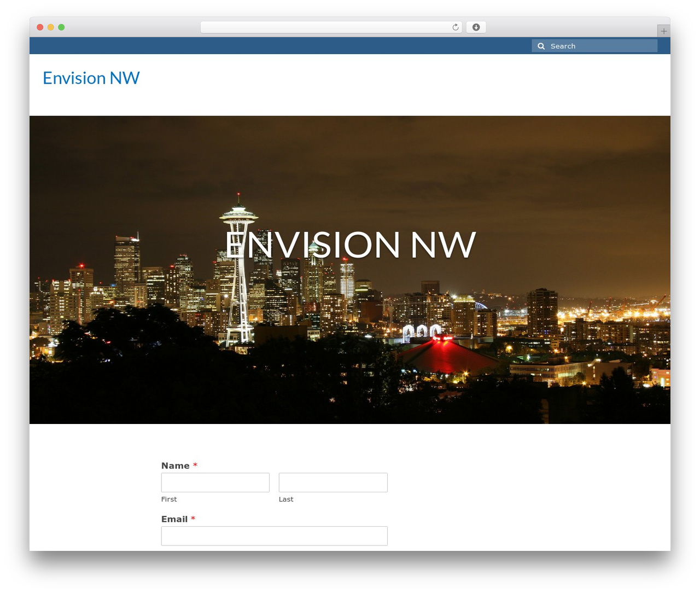Click the Search field in the blue bar
Image resolution: width=700 pixels, height=593 pixels.
pyautogui.click(x=594, y=46)
